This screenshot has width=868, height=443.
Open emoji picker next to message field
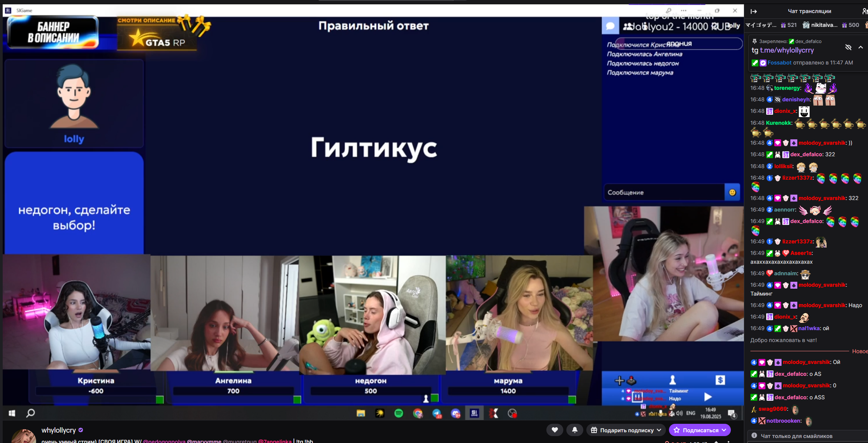732,192
